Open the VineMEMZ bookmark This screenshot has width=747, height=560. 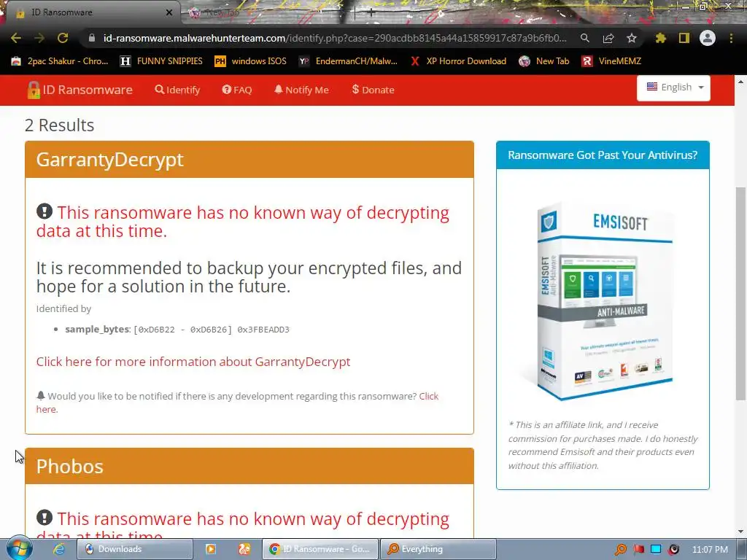[611, 61]
